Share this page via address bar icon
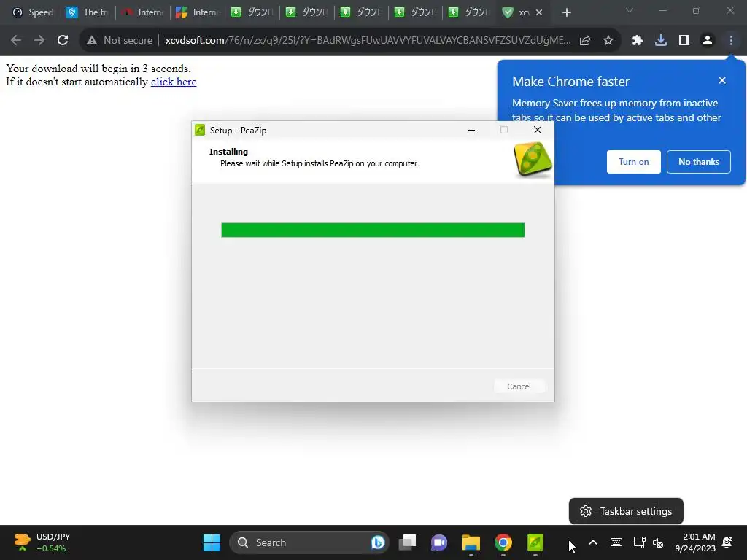This screenshot has height=560, width=747. click(585, 41)
